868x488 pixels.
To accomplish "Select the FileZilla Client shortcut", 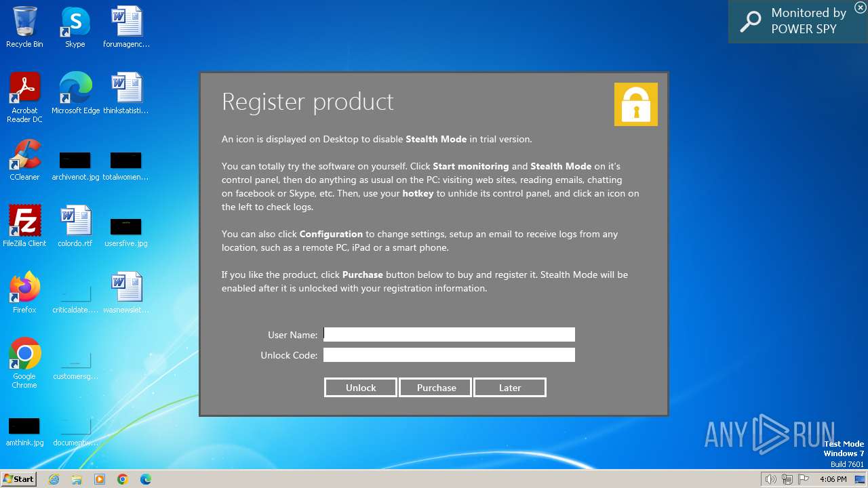I will pyautogui.click(x=24, y=226).
